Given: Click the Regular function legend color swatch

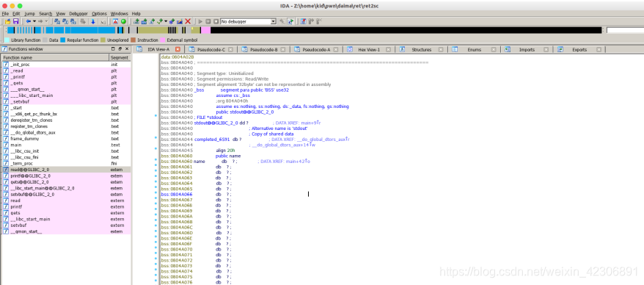Looking at the screenshot, I should coord(63,40).
